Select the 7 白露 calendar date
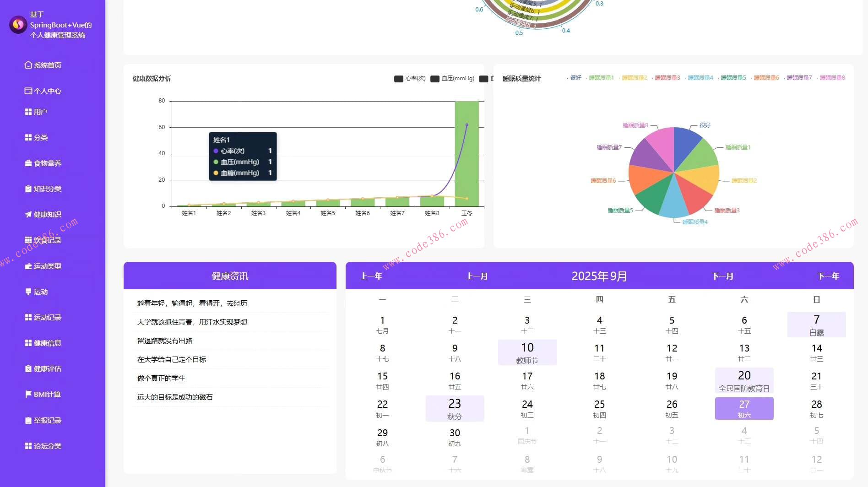This screenshot has height=487, width=868. pyautogui.click(x=816, y=325)
